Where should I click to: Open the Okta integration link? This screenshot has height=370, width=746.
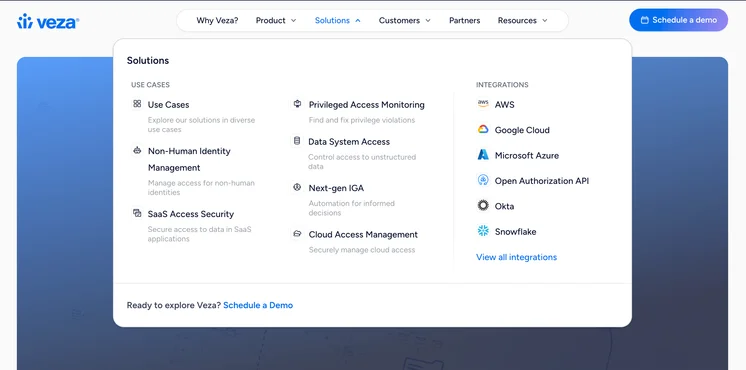point(504,206)
